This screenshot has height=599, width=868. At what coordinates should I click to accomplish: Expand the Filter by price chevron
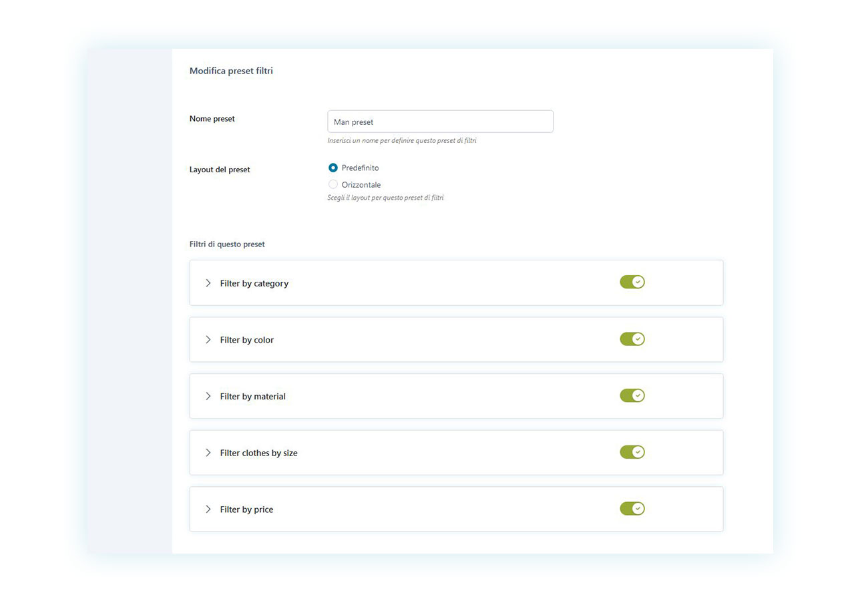coord(208,510)
